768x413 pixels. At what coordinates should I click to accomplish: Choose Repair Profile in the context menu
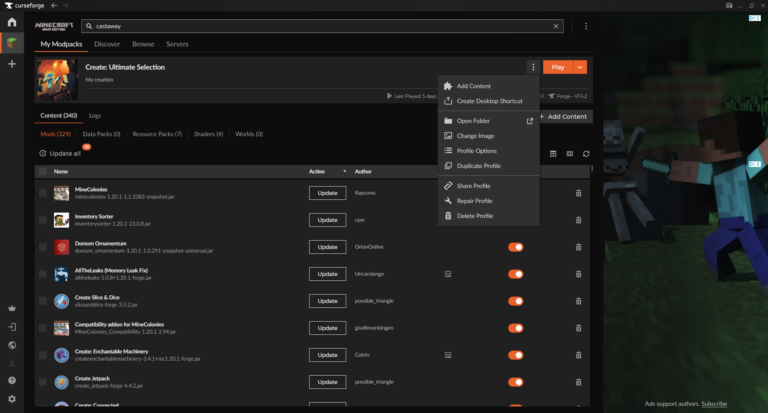tap(474, 201)
